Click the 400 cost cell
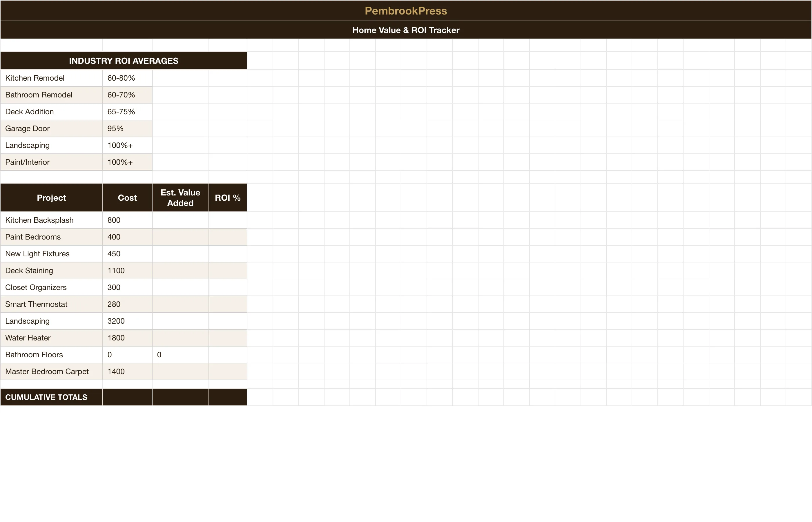 click(x=127, y=237)
